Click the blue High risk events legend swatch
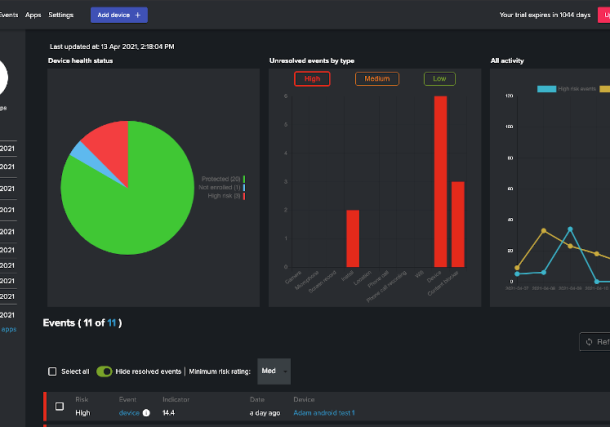Viewport: 610px width, 427px height. click(x=546, y=89)
